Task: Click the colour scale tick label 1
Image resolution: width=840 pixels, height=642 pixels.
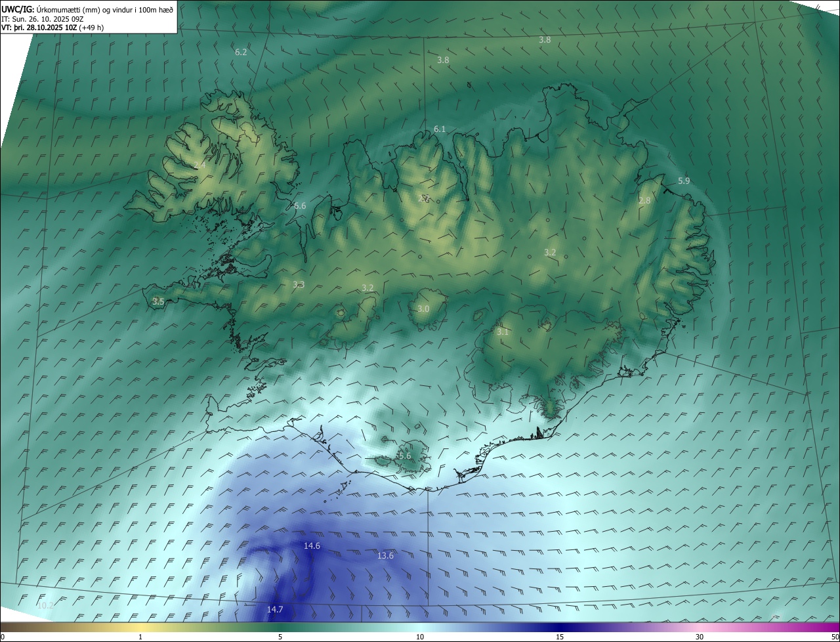Action: click(x=140, y=637)
